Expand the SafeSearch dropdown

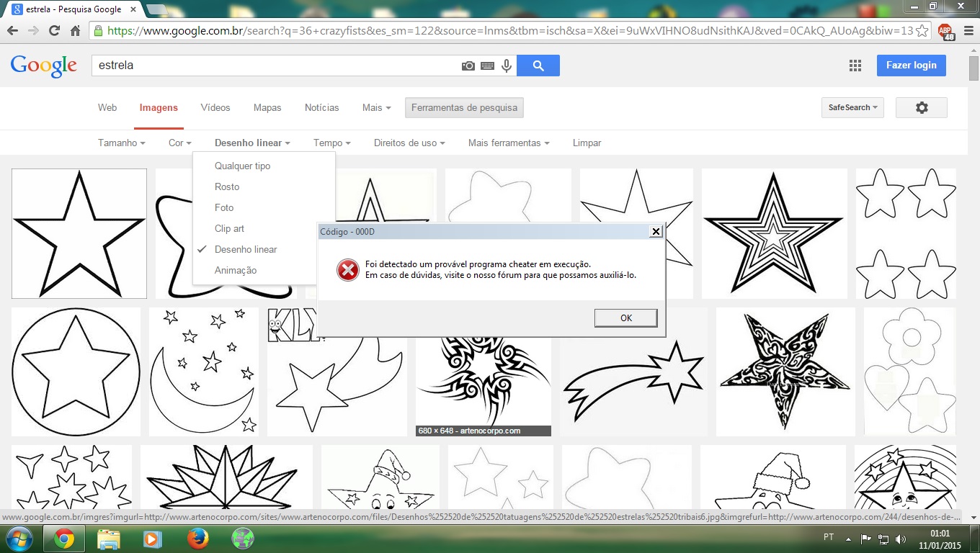853,107
